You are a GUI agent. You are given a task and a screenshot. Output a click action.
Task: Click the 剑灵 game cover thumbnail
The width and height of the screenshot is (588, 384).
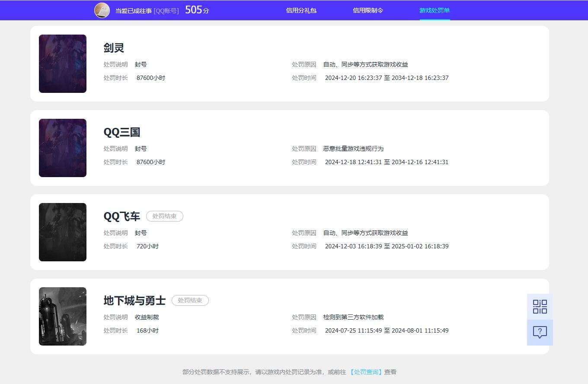63,64
